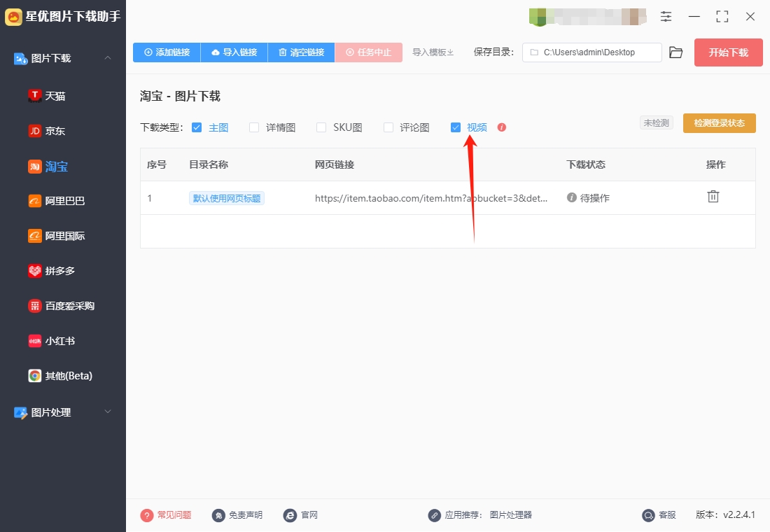Open the 免责声明 link
The width and height of the screenshot is (770, 532).
click(237, 514)
